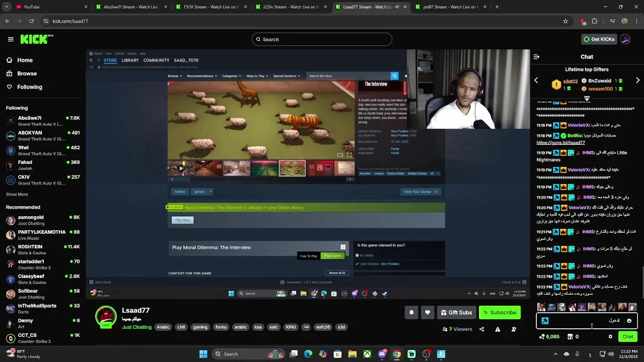Open chat settings gear

[x=610, y=337]
